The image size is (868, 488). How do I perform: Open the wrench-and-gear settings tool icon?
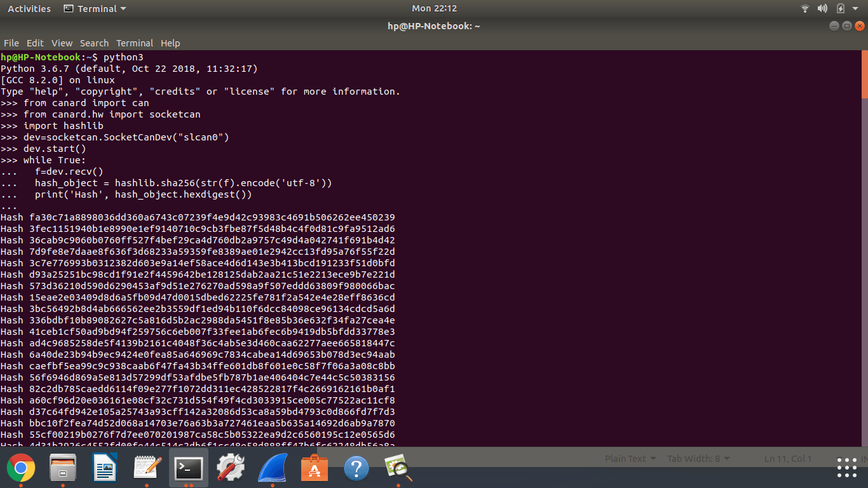231,469
